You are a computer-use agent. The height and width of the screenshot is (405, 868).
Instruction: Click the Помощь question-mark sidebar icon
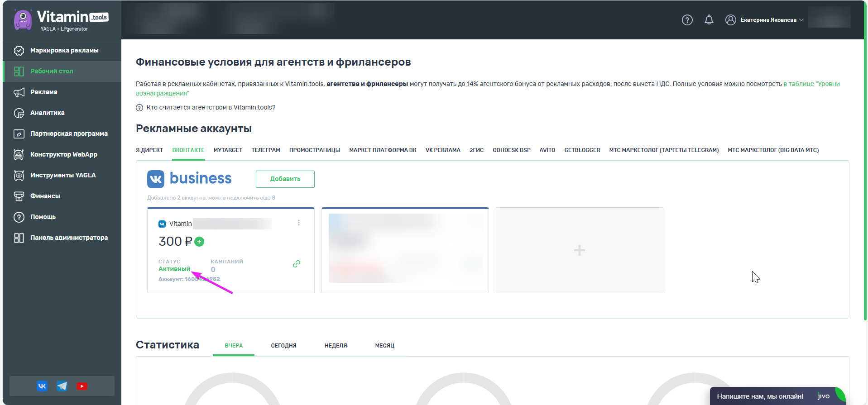19,217
